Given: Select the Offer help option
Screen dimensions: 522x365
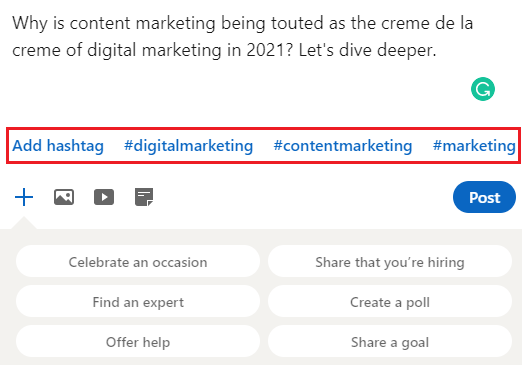Looking at the screenshot, I should (138, 342).
